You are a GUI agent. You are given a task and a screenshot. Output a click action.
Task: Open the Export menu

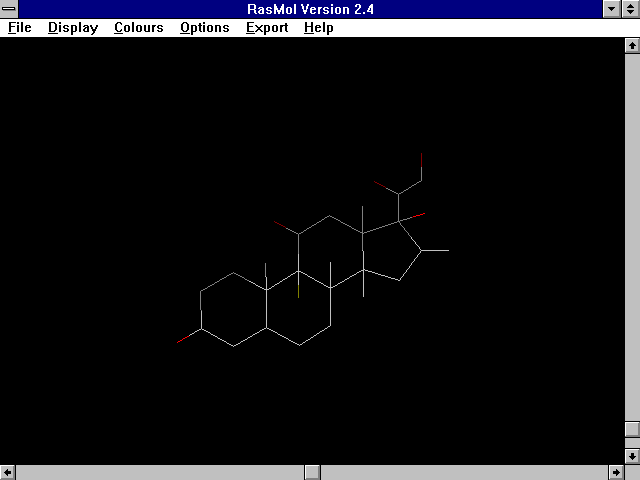[267, 28]
